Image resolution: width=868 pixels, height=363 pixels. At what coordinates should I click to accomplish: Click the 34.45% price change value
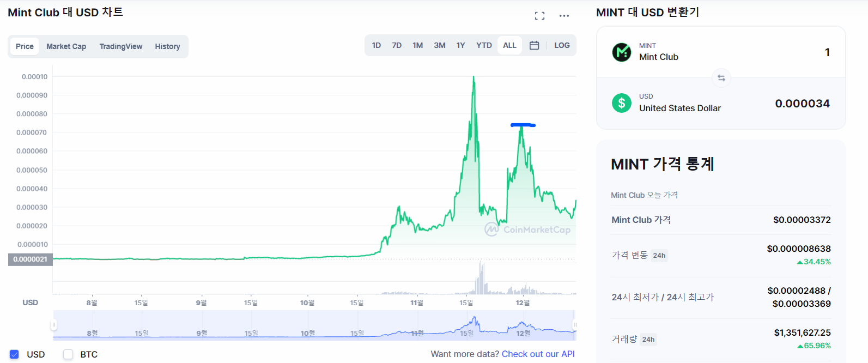tap(814, 262)
